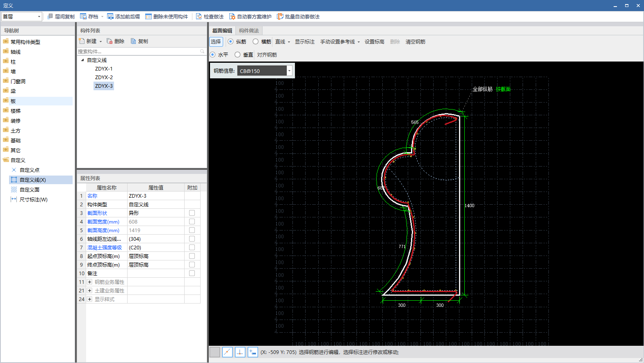Open 板 in navigation tree

tap(13, 101)
